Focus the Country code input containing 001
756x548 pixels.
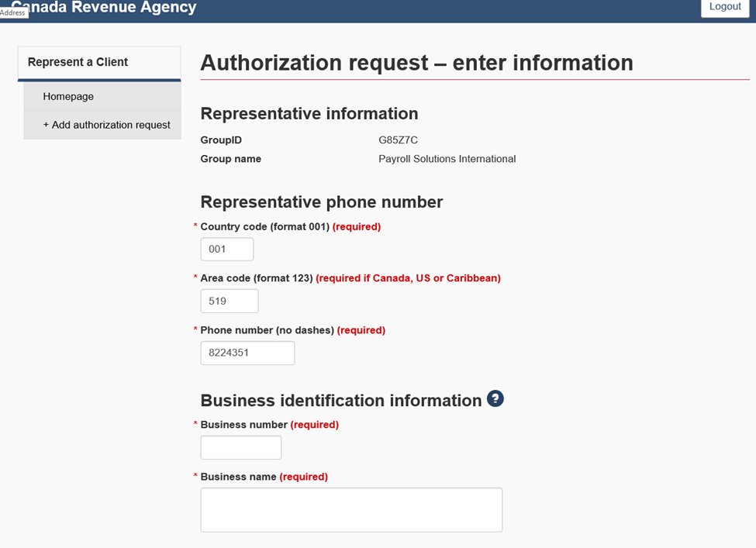(x=226, y=250)
